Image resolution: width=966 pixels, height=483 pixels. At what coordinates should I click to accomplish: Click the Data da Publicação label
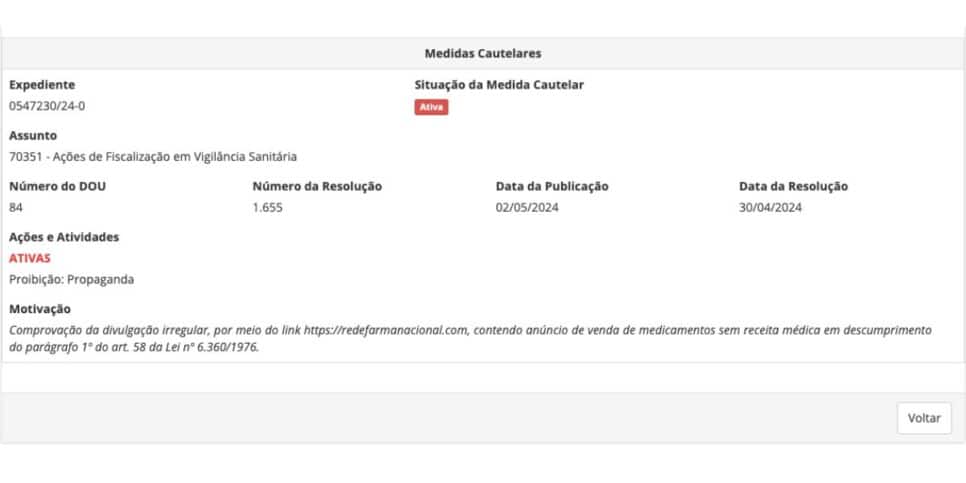pos(552,186)
